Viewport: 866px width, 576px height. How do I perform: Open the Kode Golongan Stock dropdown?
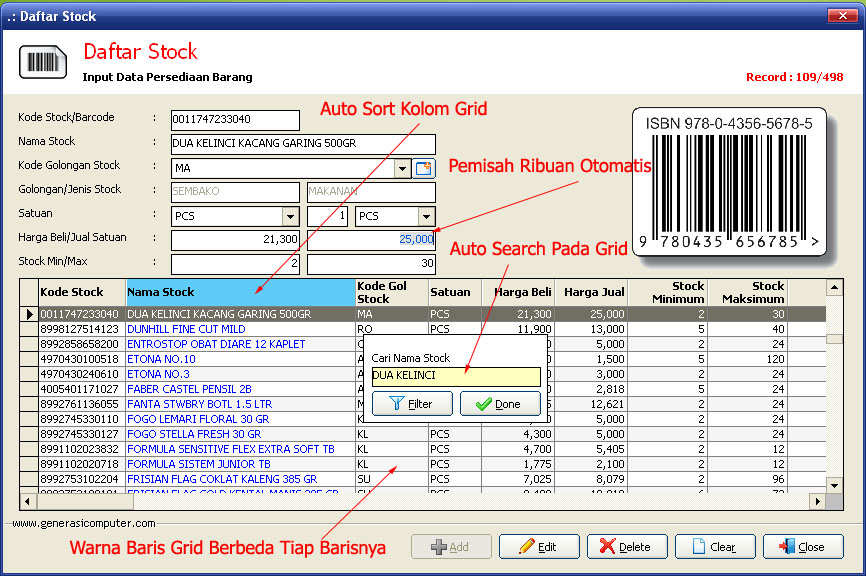point(402,168)
